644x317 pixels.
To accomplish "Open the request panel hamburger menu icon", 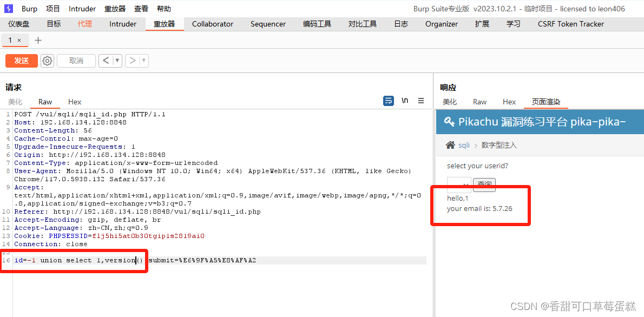I will pyautogui.click(x=421, y=101).
